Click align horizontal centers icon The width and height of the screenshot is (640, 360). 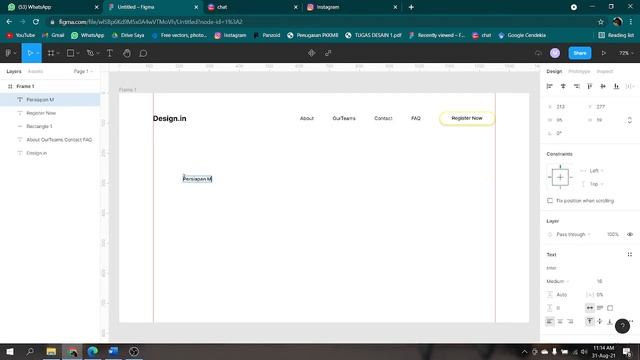click(563, 86)
